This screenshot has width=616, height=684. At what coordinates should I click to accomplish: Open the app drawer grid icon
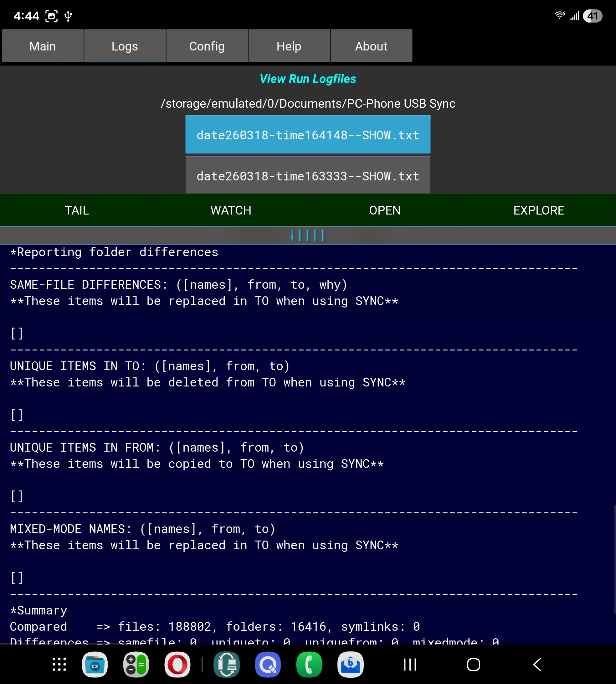tap(59, 664)
